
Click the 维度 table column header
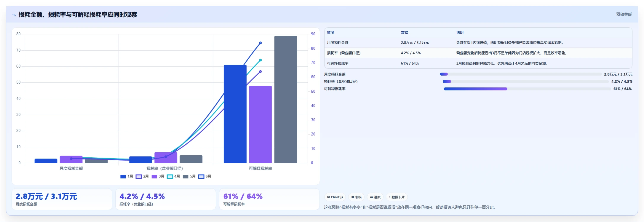click(330, 33)
